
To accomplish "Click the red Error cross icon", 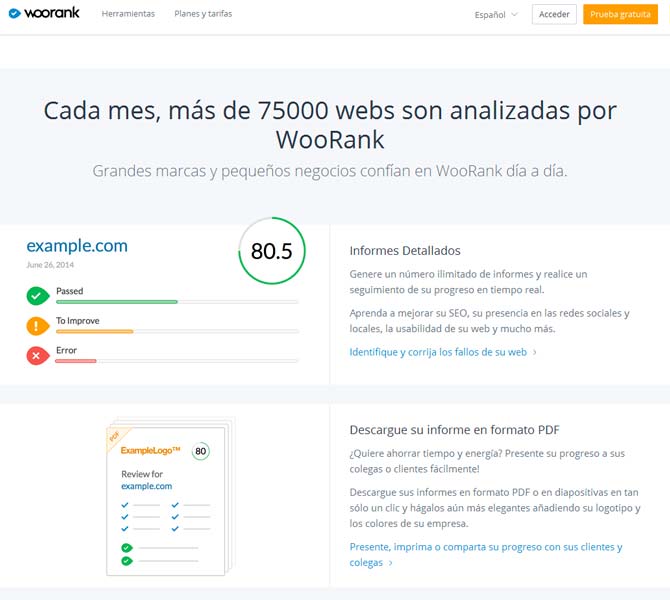I will tap(38, 356).
